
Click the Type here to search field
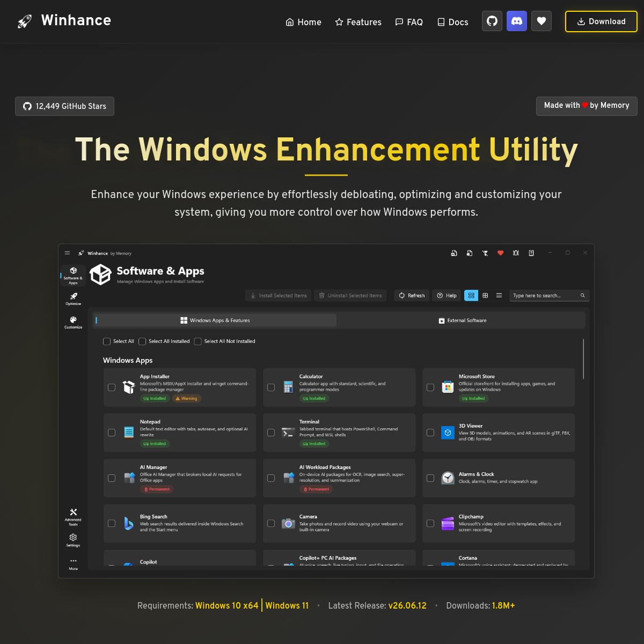[549, 295]
